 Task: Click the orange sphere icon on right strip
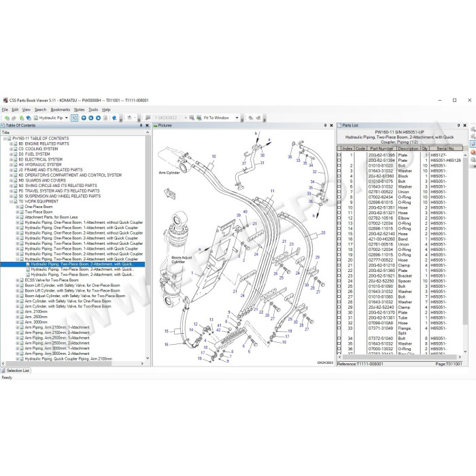pyautogui.click(x=473, y=152)
